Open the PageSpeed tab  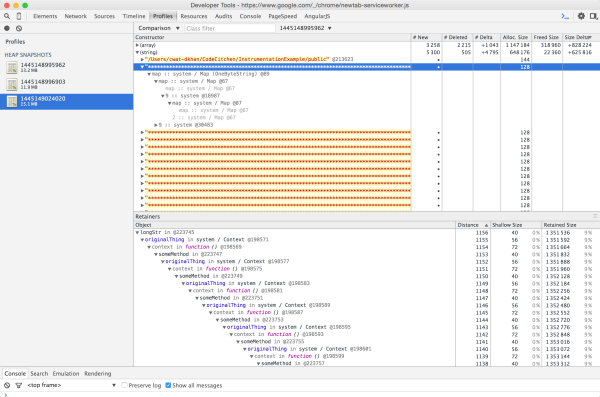pos(282,16)
